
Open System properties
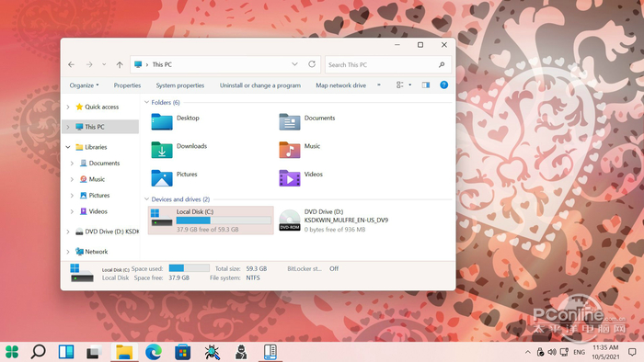tap(180, 85)
